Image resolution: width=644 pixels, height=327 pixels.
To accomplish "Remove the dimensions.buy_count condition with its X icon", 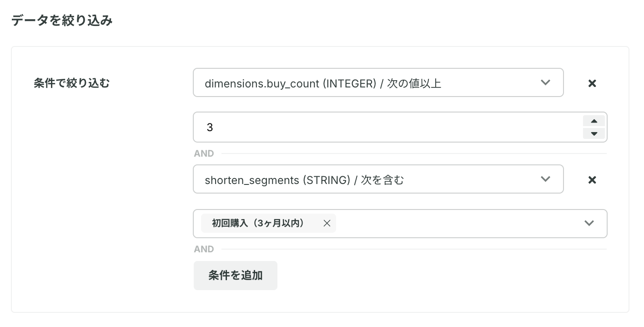I will [x=592, y=83].
